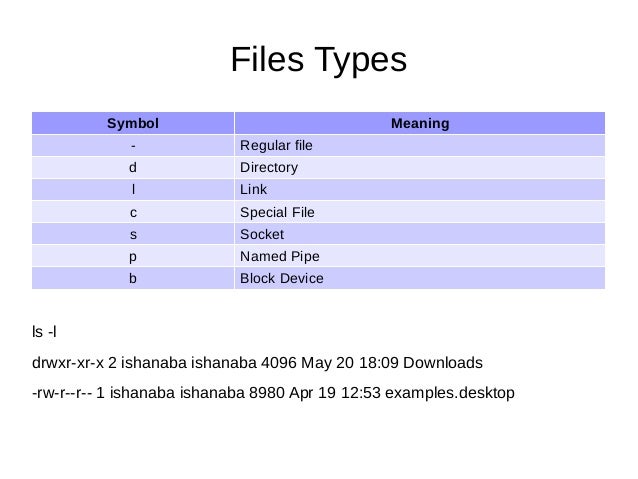
Task: Click the Named Pipe cell
Action: coord(279,256)
